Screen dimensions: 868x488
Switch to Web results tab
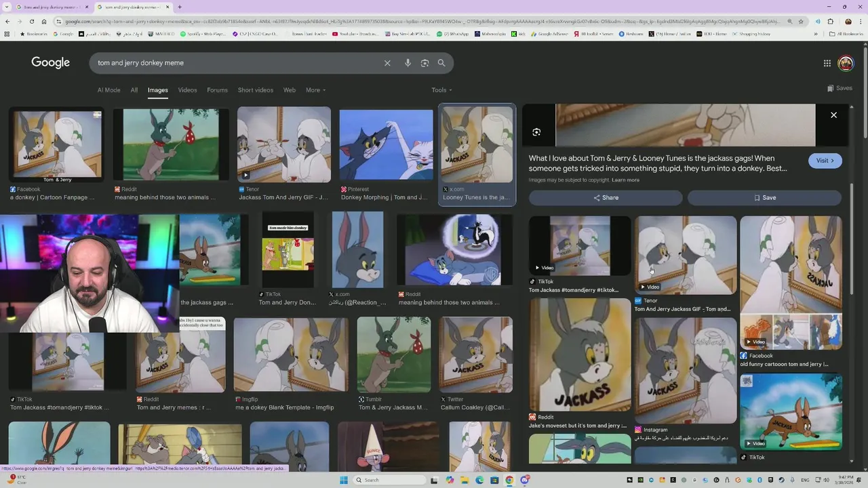click(290, 90)
